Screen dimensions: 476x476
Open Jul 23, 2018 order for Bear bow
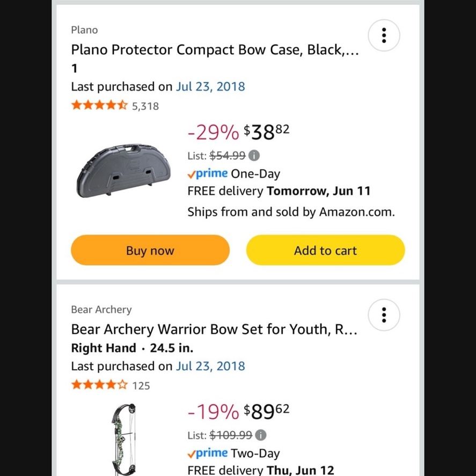click(x=210, y=367)
